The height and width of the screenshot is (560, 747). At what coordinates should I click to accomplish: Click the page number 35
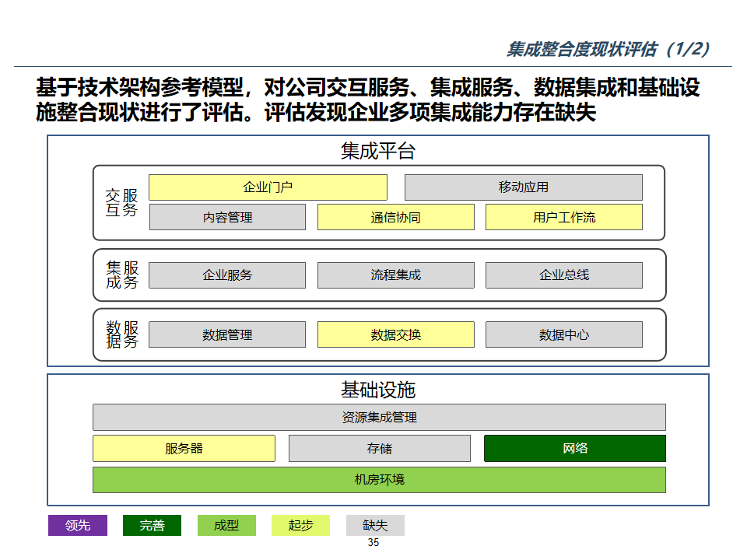[373, 542]
